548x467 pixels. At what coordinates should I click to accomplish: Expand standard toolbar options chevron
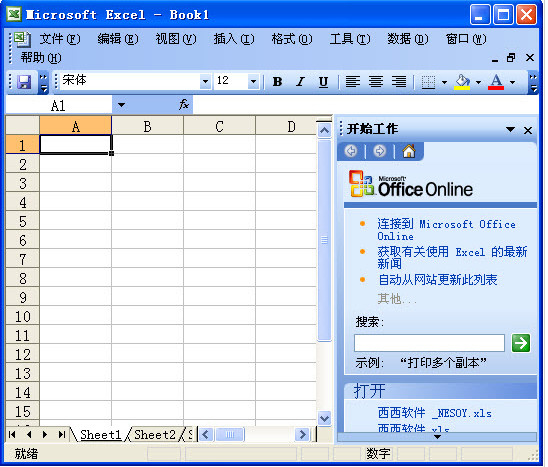pyautogui.click(x=43, y=83)
